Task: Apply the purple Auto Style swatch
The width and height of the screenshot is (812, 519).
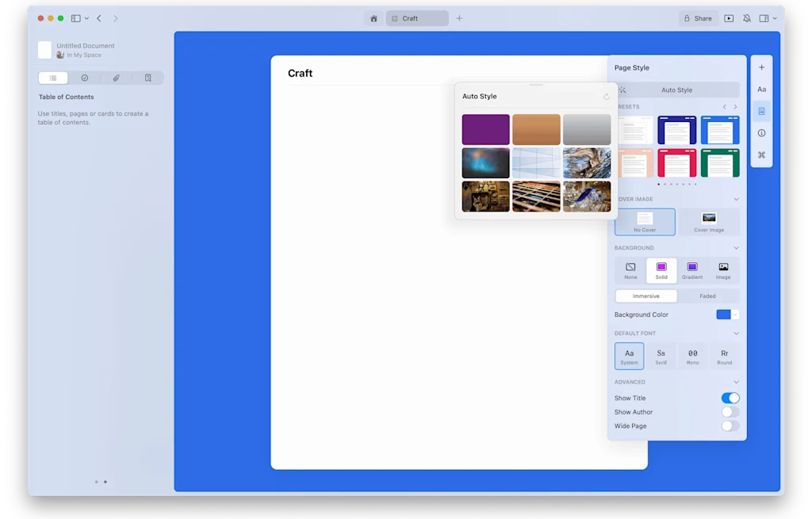Action: (486, 129)
